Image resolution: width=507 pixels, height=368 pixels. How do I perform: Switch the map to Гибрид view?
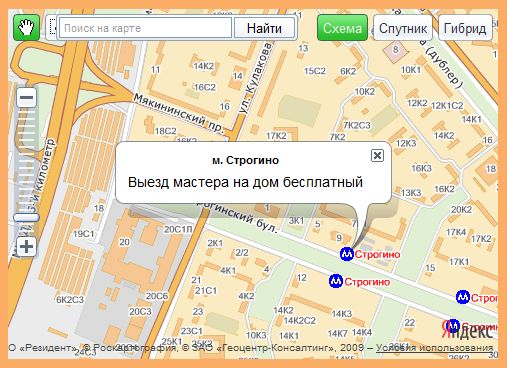point(465,28)
